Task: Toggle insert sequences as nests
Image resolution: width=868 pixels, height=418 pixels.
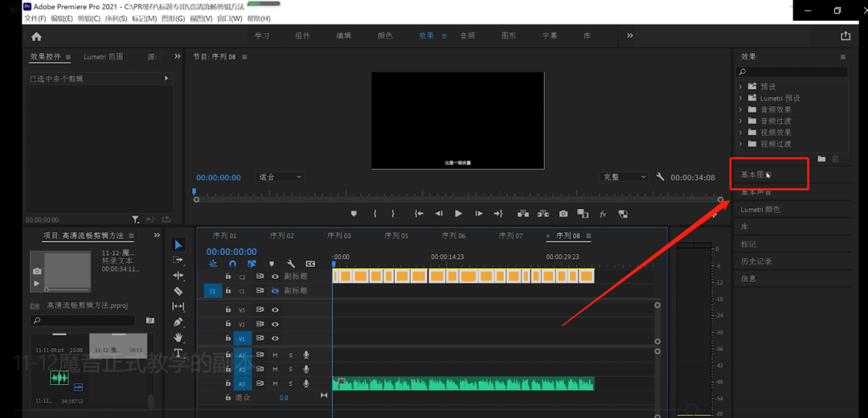Action: coord(213,264)
